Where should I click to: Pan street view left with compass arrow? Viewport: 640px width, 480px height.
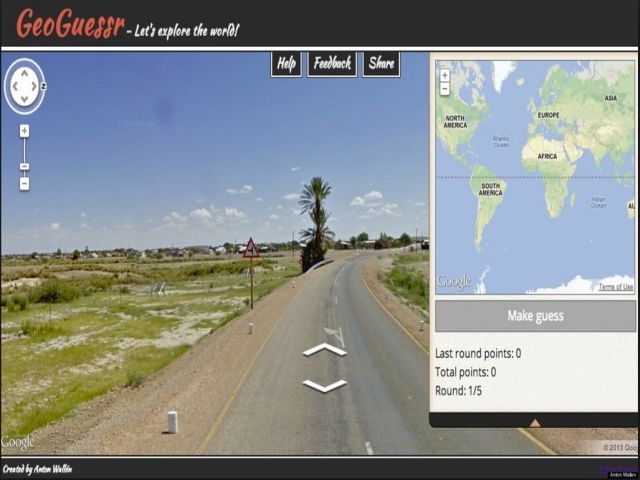15,87
